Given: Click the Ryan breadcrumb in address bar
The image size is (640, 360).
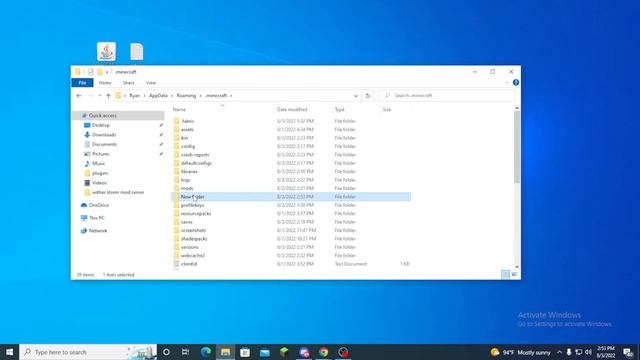Looking at the screenshot, I should pyautogui.click(x=135, y=96).
